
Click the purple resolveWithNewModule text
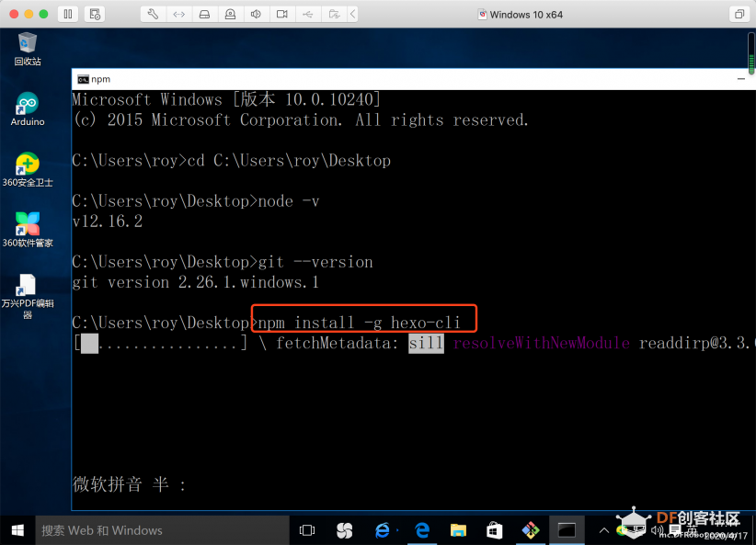pos(542,343)
